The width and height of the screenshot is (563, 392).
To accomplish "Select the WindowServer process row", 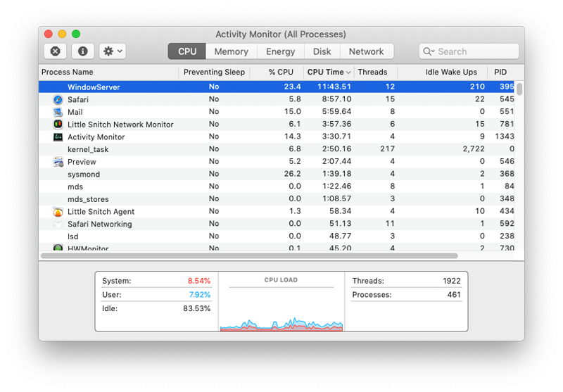I will pyautogui.click(x=277, y=87).
